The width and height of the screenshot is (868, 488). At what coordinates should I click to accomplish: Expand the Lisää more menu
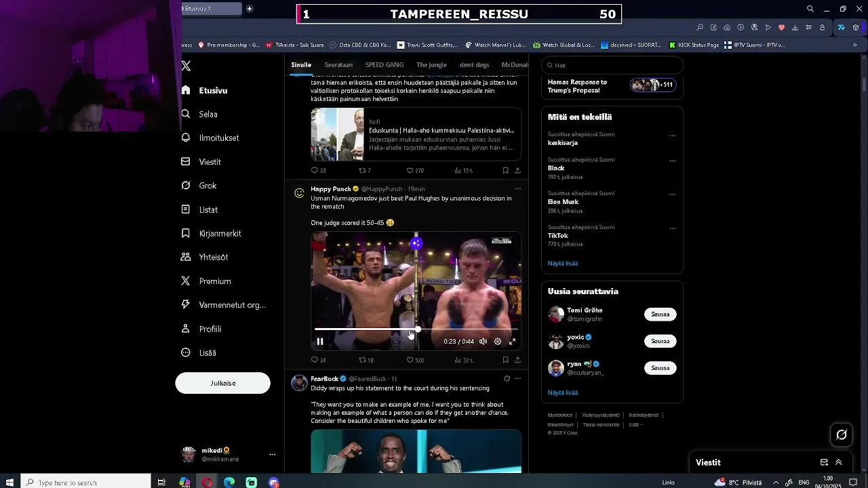point(199,352)
